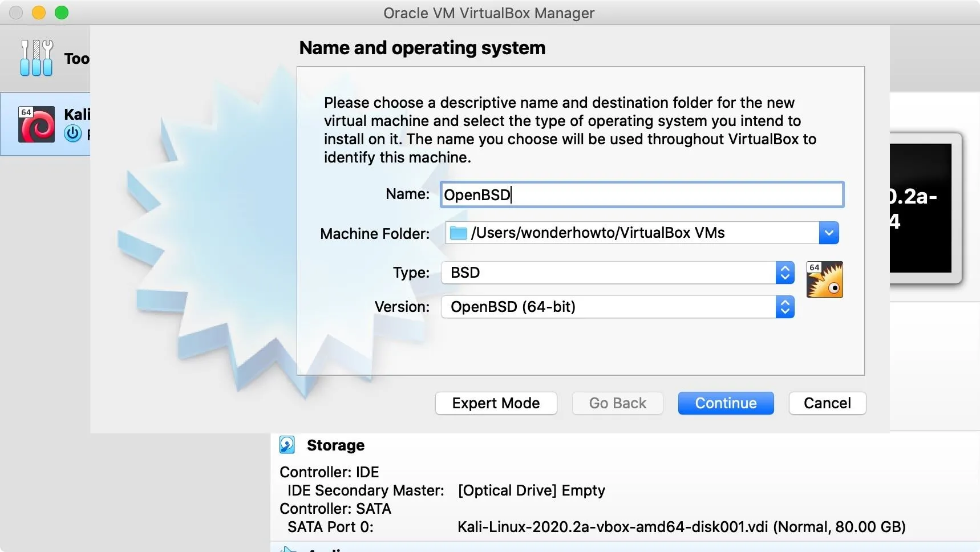Click the Kali VM powered-off status icon
The height and width of the screenshot is (552, 980).
click(72, 133)
